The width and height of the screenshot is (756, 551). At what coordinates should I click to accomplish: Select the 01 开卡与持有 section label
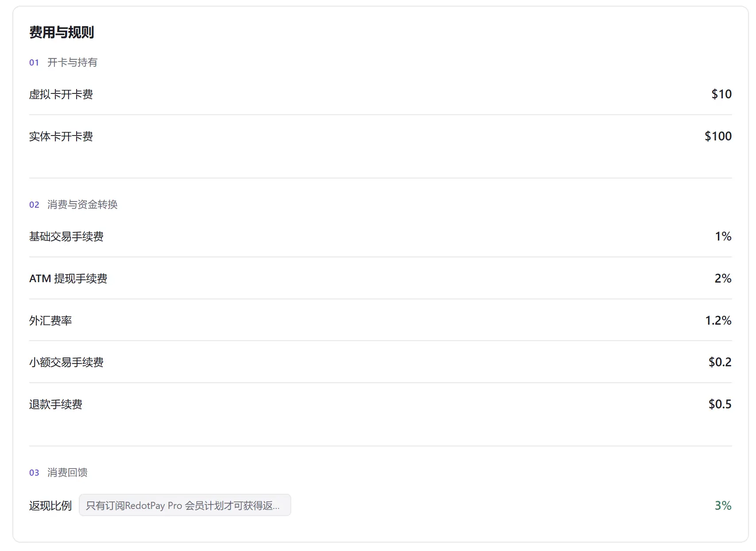63,62
